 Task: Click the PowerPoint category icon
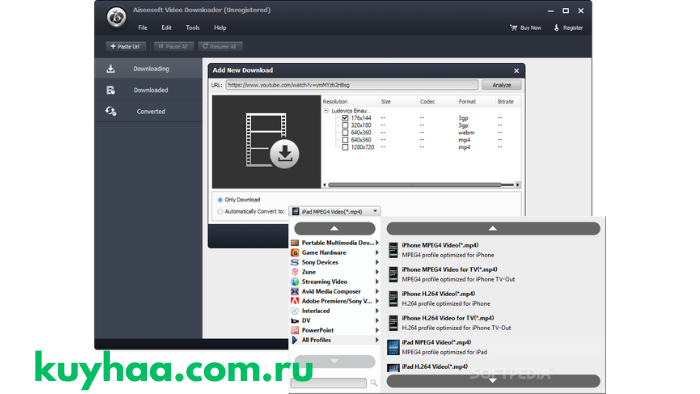(295, 330)
